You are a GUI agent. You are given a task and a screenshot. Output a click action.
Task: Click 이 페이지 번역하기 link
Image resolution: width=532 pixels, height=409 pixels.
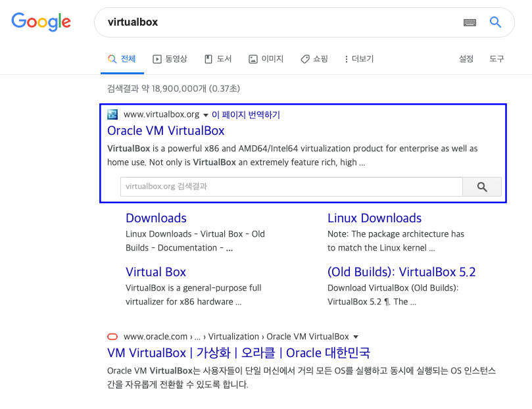click(x=246, y=114)
